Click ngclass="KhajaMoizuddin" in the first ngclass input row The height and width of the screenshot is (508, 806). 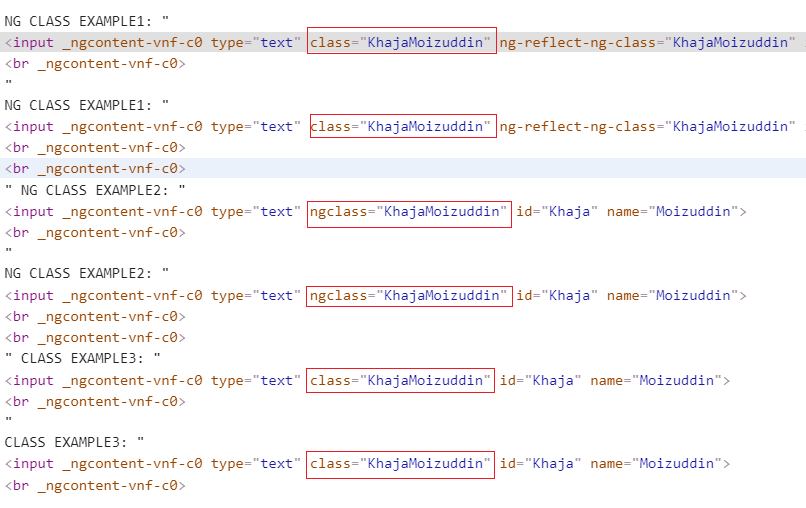tap(408, 211)
